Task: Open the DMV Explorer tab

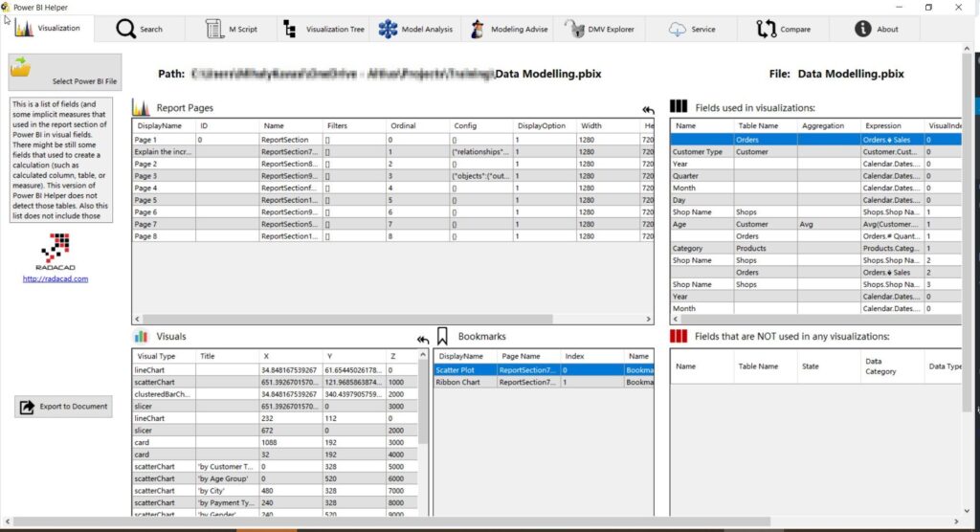Action: [599, 29]
